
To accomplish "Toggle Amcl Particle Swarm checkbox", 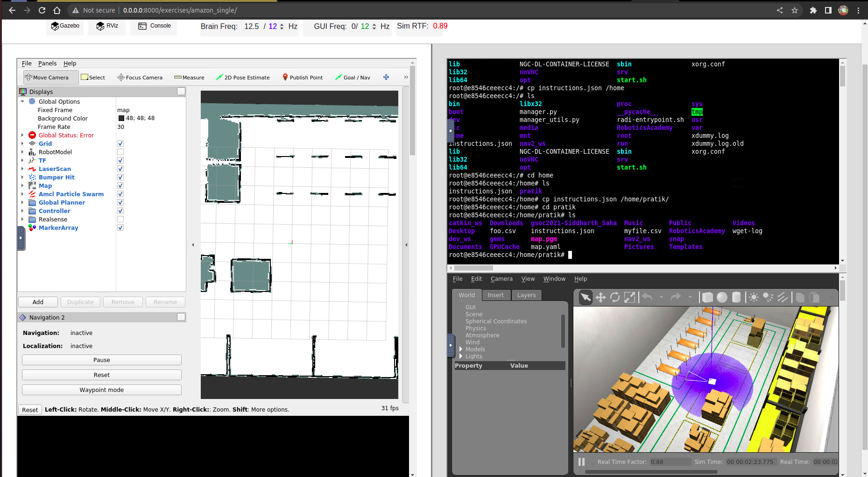I will tap(120, 194).
